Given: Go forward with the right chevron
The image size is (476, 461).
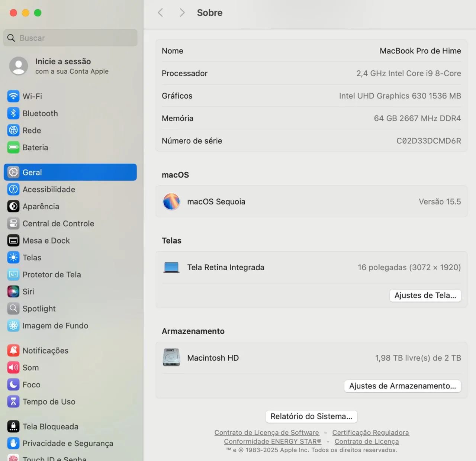Looking at the screenshot, I should pos(182,13).
